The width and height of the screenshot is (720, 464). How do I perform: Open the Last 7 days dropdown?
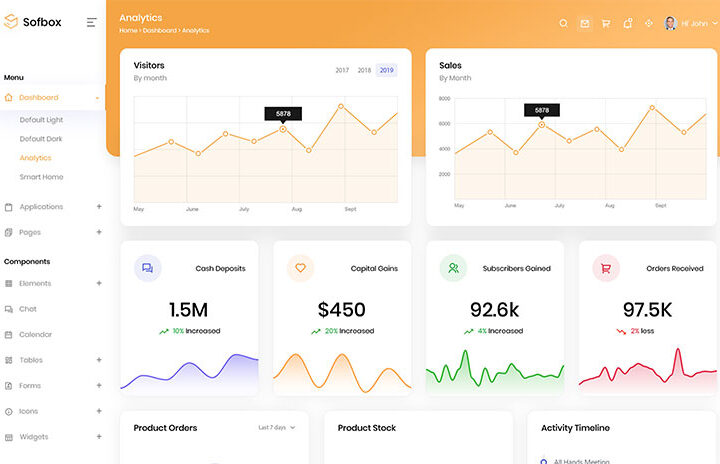click(276, 428)
